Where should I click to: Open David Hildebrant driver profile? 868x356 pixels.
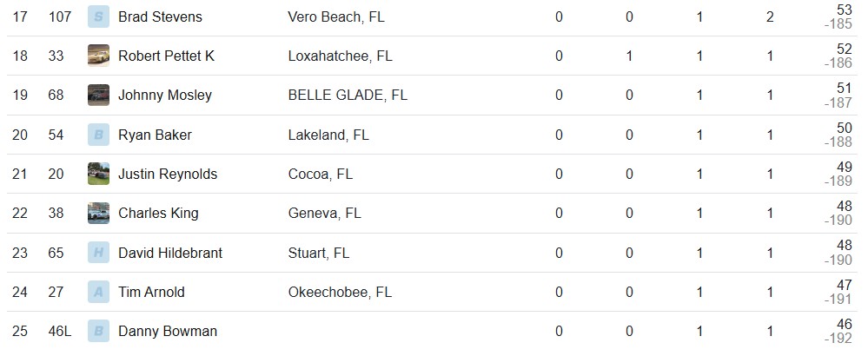[170, 253]
